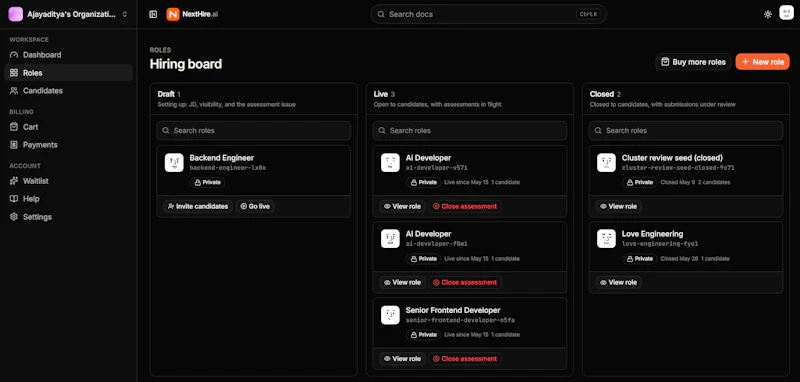Focus the Search docs field
Screen dimensions: 800x382
[x=488, y=14]
